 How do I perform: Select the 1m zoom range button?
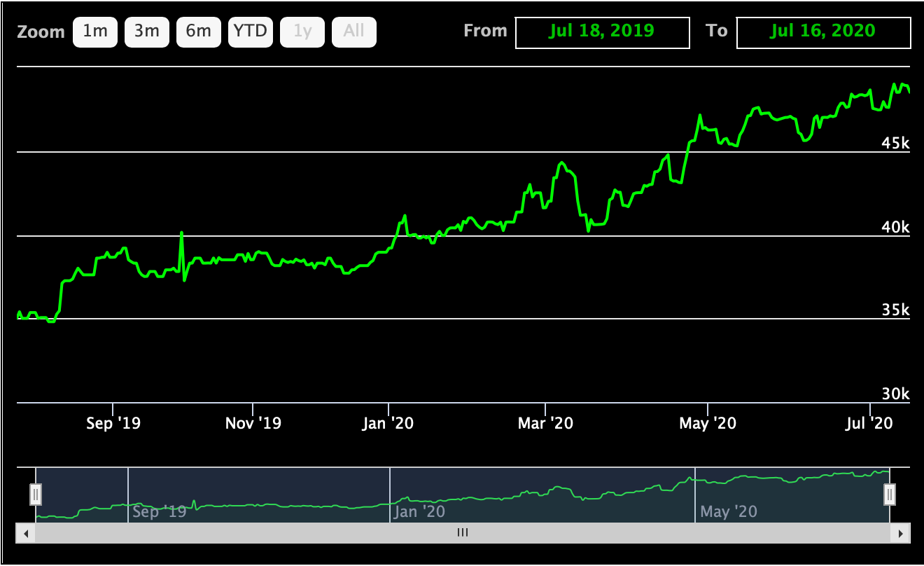tap(95, 32)
